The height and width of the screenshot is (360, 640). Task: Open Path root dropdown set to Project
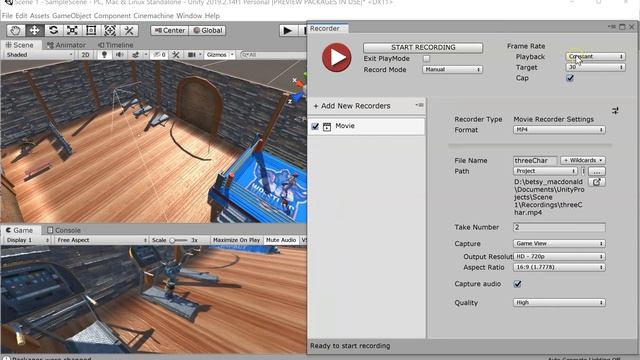pyautogui.click(x=545, y=171)
